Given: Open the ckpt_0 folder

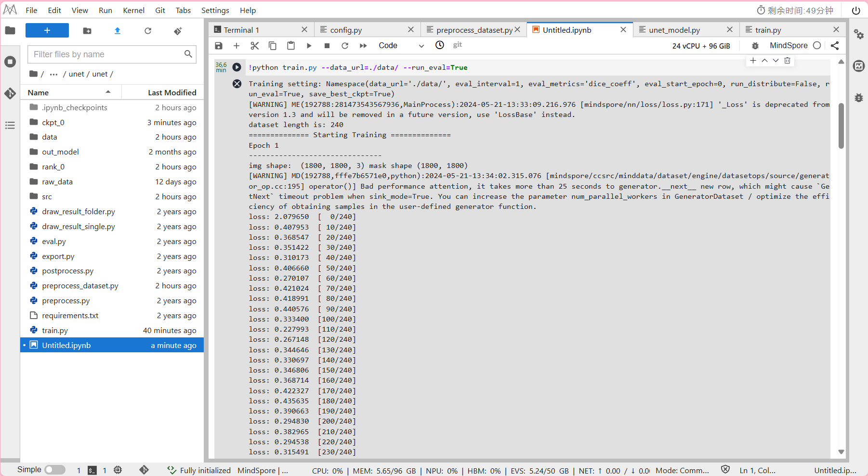Looking at the screenshot, I should [x=112, y=122].
